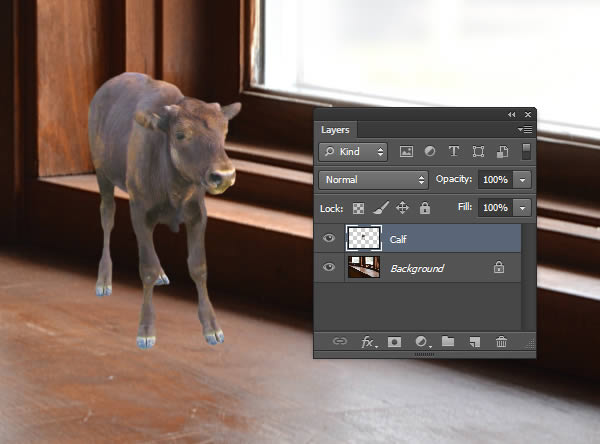Lock image pixels brush icon
Viewport: 600px width, 444px height.
point(381,208)
